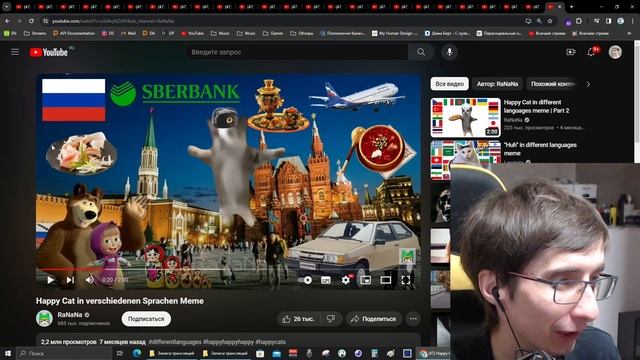The height and width of the screenshot is (360, 640).
Task: Open Streams bookmark folder
Action: [35, 33]
